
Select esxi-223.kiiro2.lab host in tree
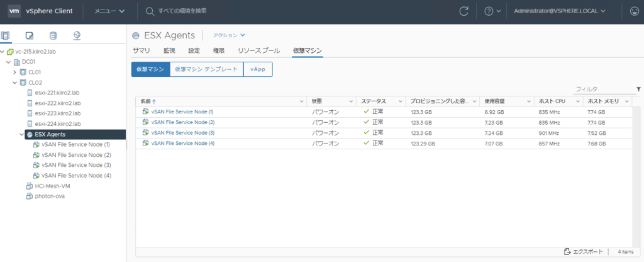point(57,113)
